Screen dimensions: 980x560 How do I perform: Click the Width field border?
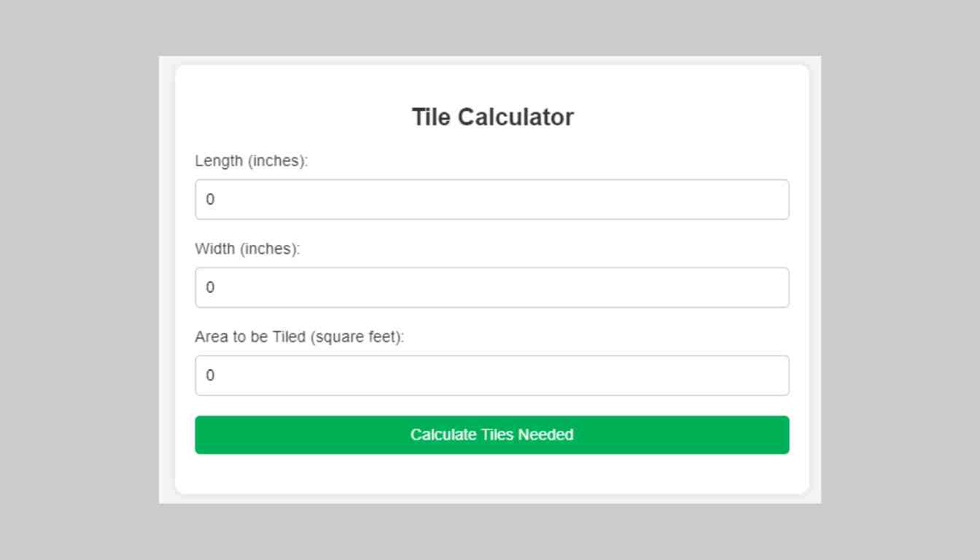(x=492, y=269)
